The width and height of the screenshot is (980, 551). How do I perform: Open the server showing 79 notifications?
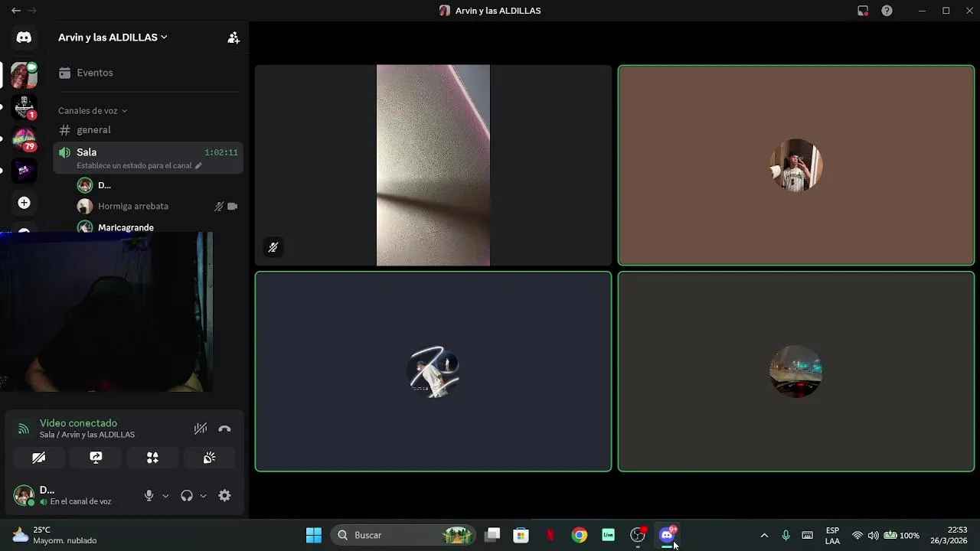[24, 139]
